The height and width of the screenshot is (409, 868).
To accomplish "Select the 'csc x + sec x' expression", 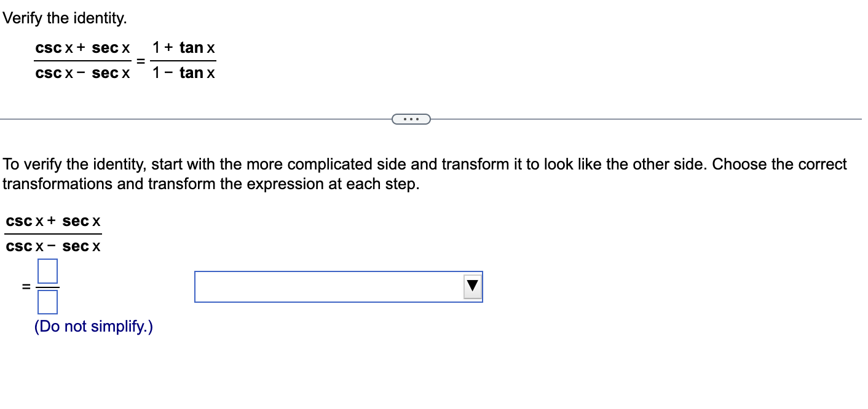I will (53, 221).
